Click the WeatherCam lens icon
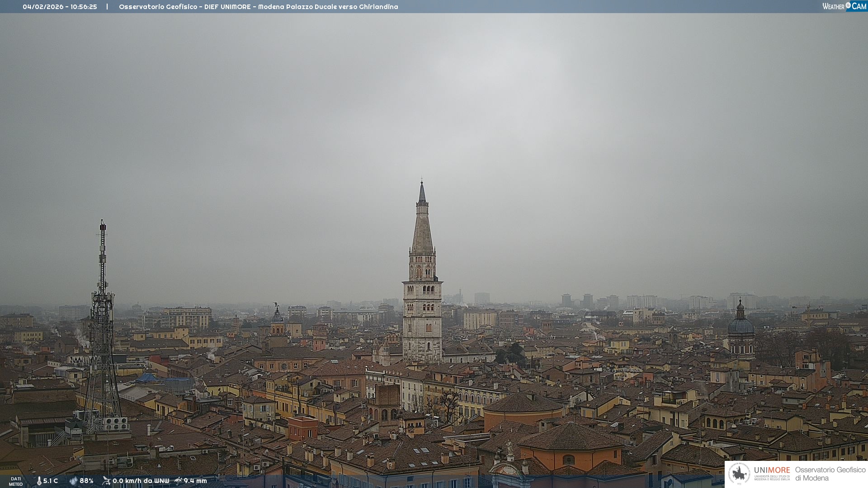 pyautogui.click(x=848, y=5)
